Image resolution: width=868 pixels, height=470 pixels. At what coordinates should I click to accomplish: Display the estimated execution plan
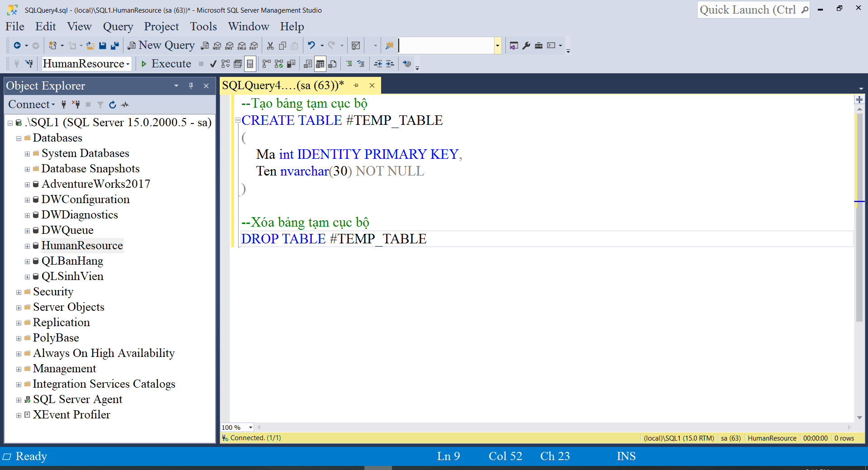click(226, 63)
